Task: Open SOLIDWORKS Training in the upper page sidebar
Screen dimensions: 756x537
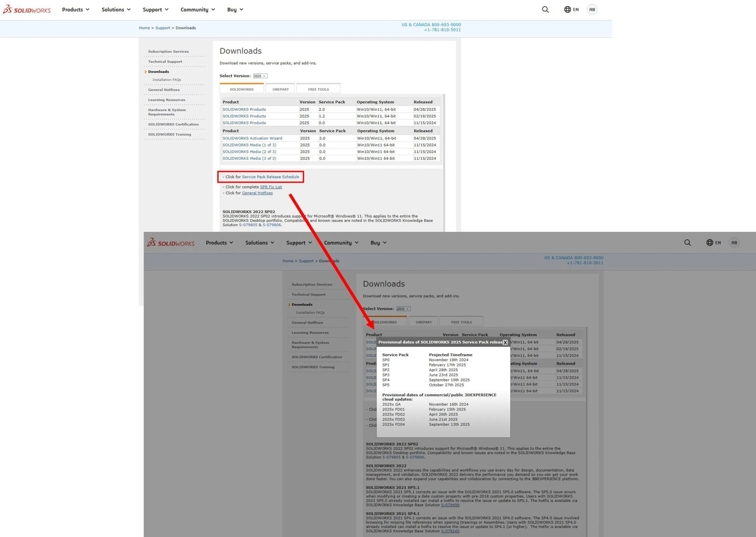Action: click(169, 134)
